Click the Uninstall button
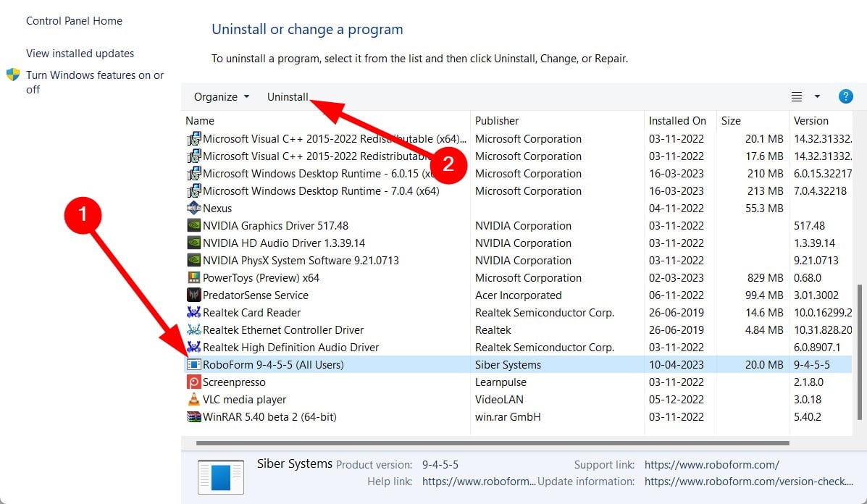The width and height of the screenshot is (867, 504). (x=287, y=96)
